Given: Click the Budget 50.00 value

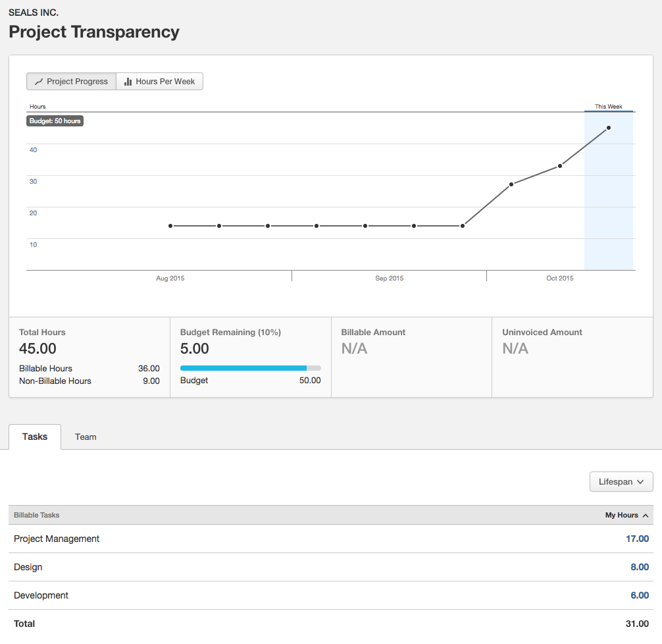Looking at the screenshot, I should tap(310, 381).
